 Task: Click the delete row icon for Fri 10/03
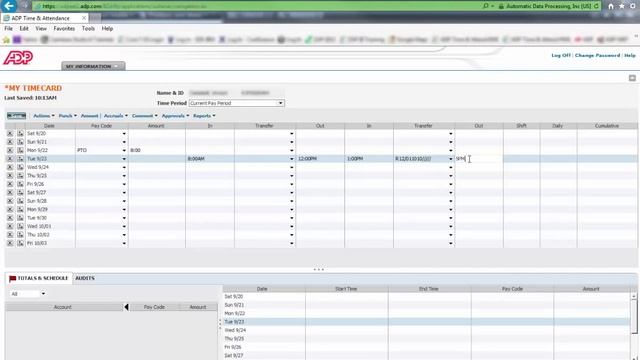click(x=10, y=243)
